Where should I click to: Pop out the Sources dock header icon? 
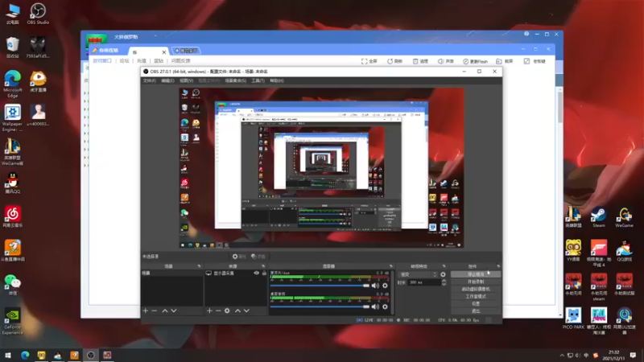click(x=263, y=266)
